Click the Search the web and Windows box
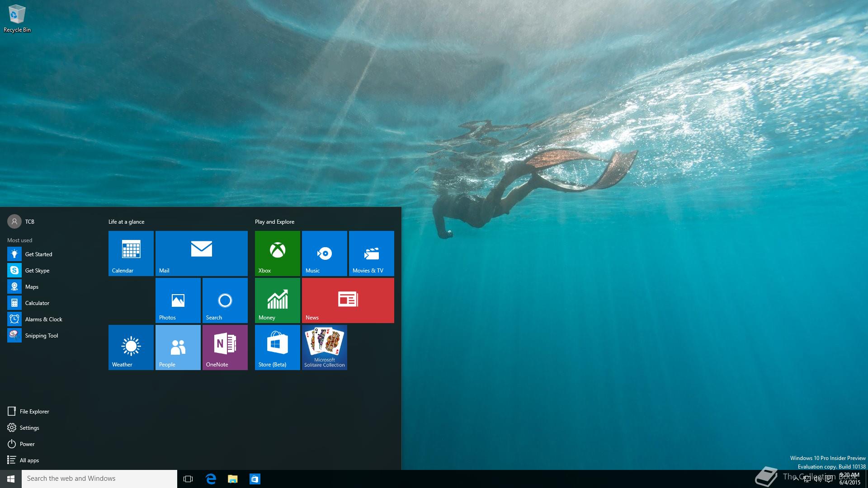This screenshot has height=488, width=868. point(99,479)
